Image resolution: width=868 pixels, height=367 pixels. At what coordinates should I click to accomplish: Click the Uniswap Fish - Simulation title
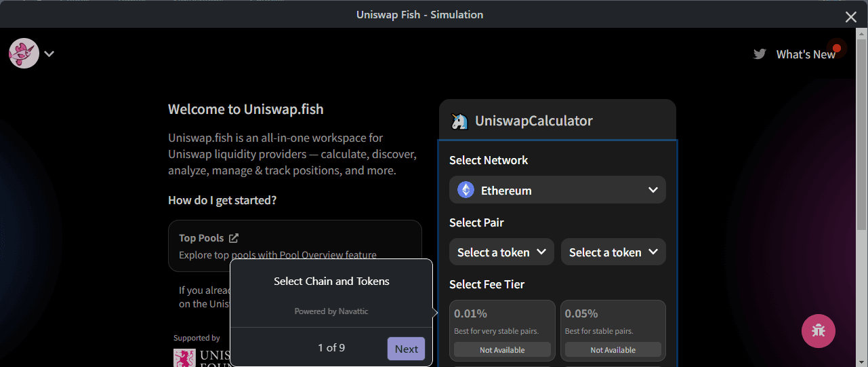pyautogui.click(x=419, y=14)
